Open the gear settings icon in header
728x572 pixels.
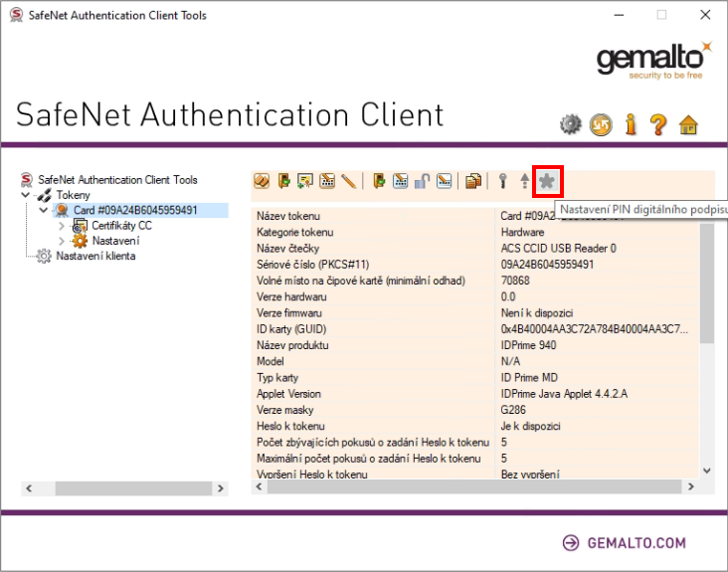pos(571,124)
